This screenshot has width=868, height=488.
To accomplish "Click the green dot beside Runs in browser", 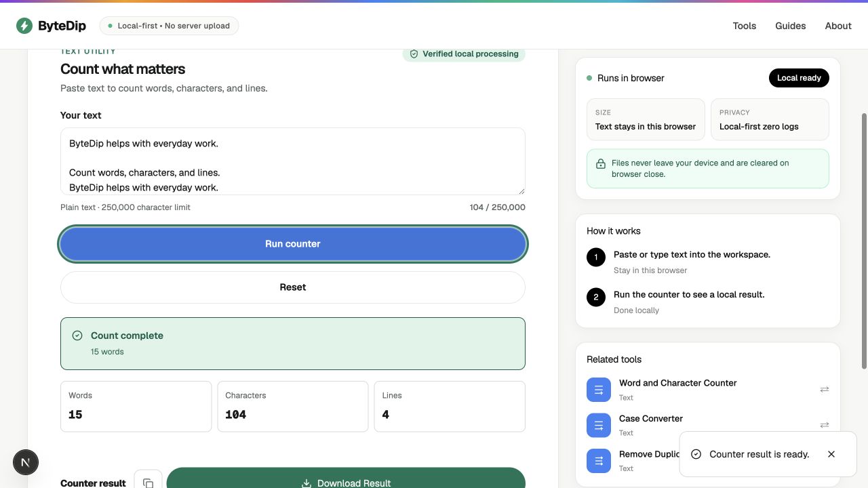I will point(589,78).
